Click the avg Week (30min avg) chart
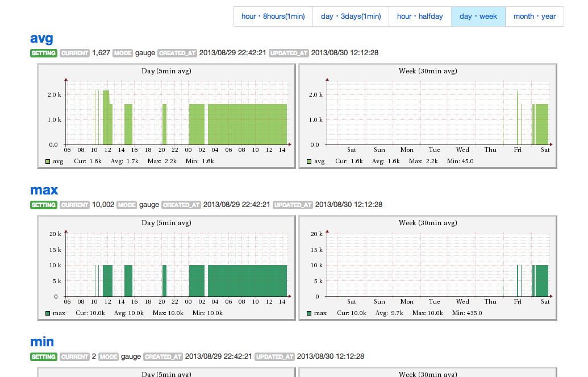This screenshot has height=377, width=588. pos(428,116)
